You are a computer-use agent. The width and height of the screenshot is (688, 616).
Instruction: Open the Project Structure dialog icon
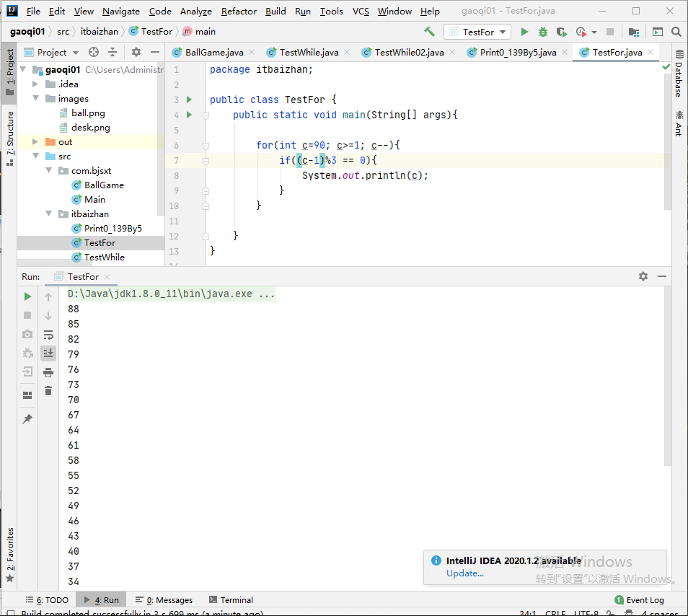pos(634,32)
